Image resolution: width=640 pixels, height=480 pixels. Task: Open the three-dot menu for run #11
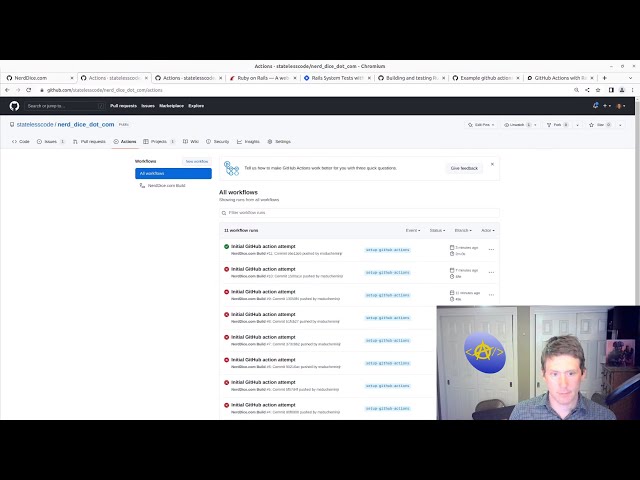click(491, 249)
